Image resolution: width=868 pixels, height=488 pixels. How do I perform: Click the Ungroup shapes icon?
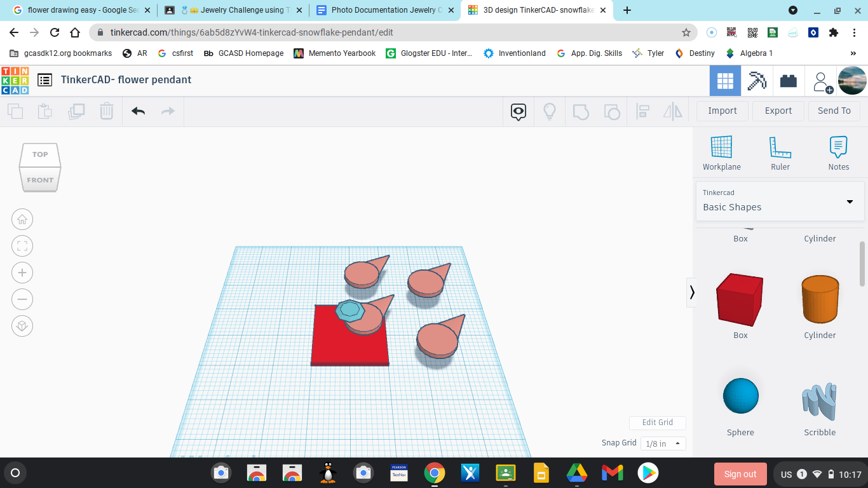611,112
